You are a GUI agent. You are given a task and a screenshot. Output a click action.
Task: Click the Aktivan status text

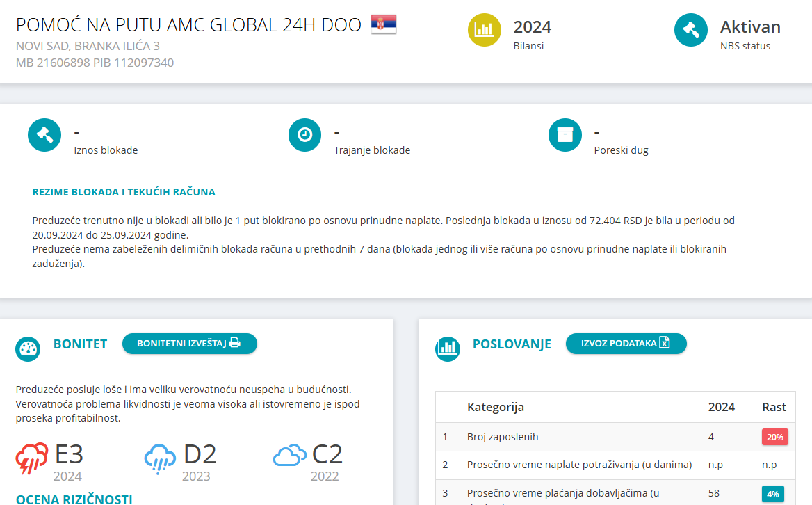750,27
